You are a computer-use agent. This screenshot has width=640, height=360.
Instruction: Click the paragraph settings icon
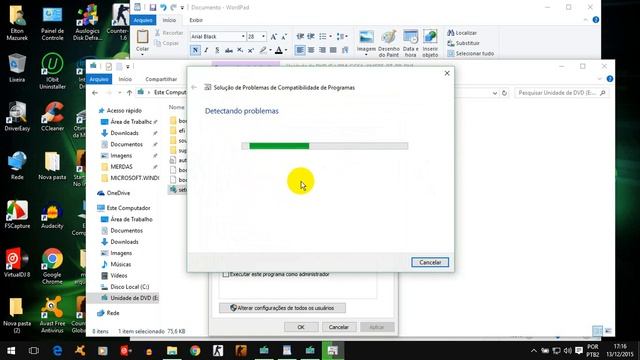pyautogui.click(x=345, y=50)
